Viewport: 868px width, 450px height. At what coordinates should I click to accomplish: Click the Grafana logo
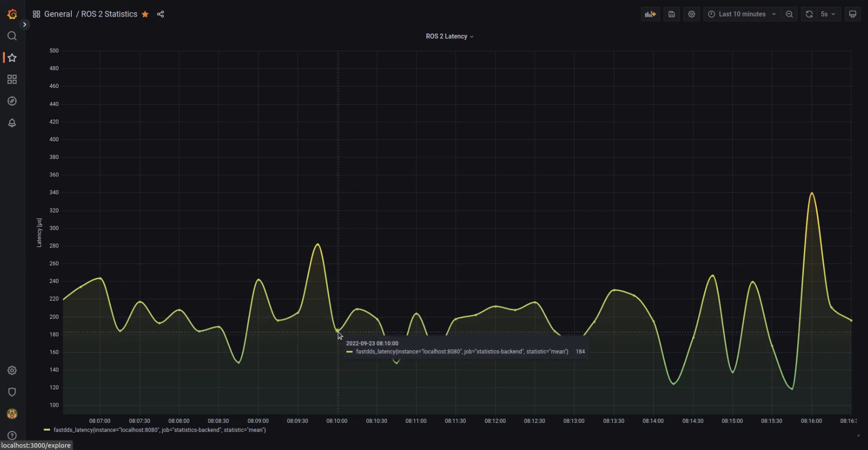(12, 14)
